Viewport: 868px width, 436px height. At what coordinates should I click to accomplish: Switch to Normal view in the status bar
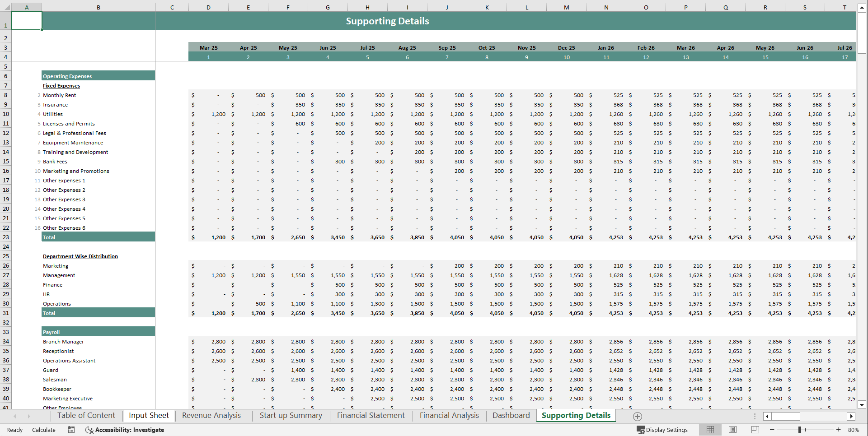[x=710, y=430]
